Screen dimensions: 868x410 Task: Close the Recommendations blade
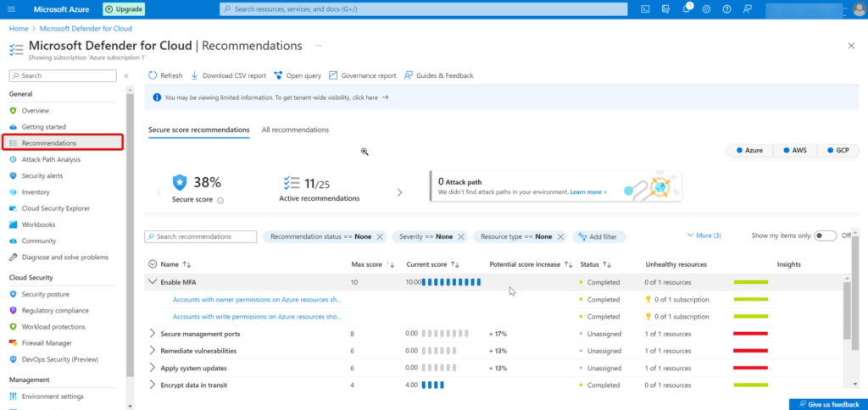[851, 46]
